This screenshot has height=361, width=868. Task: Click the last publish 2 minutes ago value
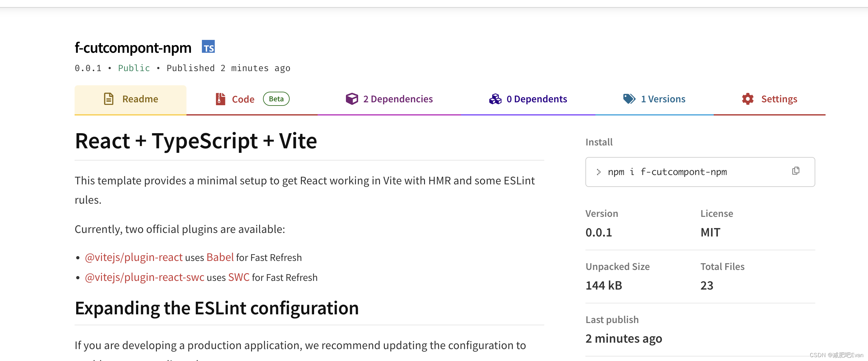tap(624, 338)
